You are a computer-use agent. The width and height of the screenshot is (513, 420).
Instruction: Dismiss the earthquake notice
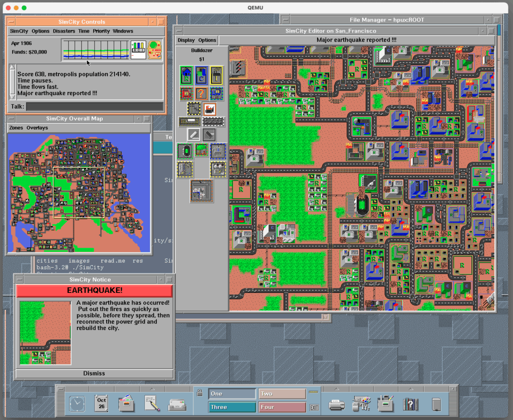94,373
